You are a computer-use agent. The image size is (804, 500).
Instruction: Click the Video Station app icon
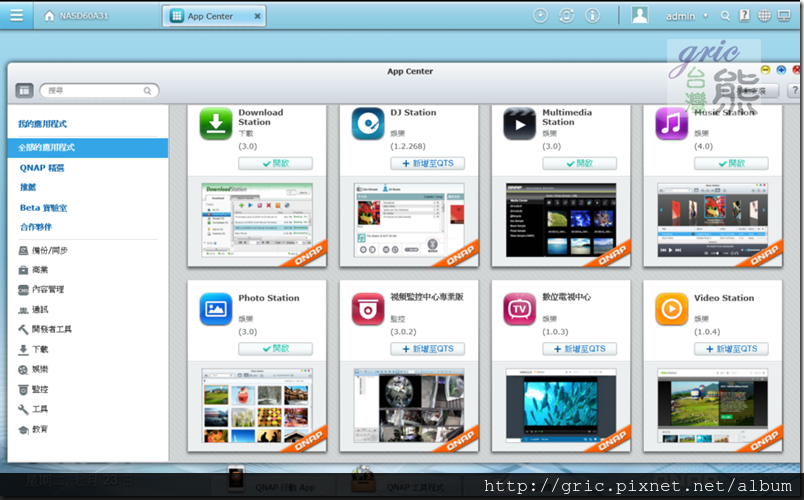tap(671, 309)
